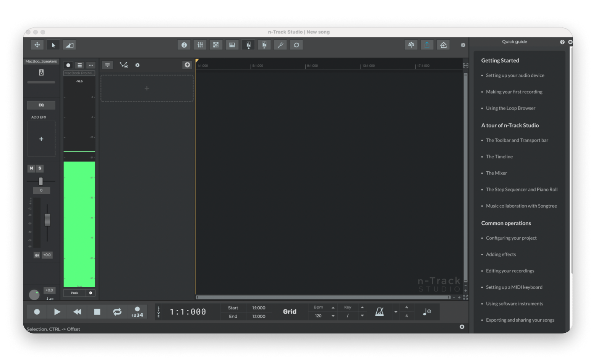Open the Piano Roll keyboard icon
This screenshot has height=364, width=596.
point(232,45)
